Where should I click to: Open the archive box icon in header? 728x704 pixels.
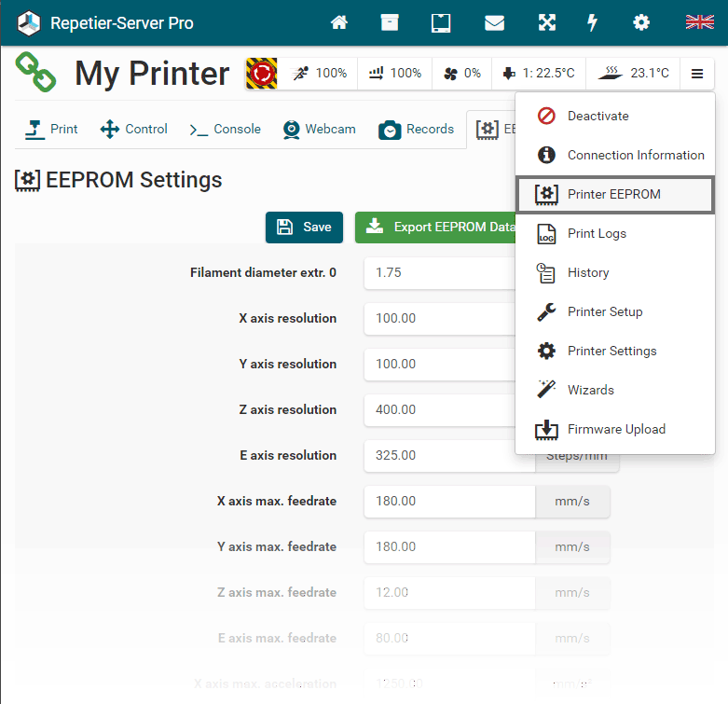point(390,22)
